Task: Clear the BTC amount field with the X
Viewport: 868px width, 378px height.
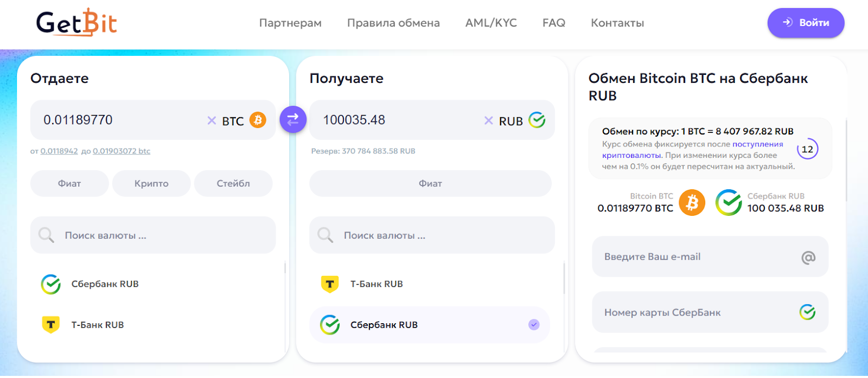Action: coord(212,120)
